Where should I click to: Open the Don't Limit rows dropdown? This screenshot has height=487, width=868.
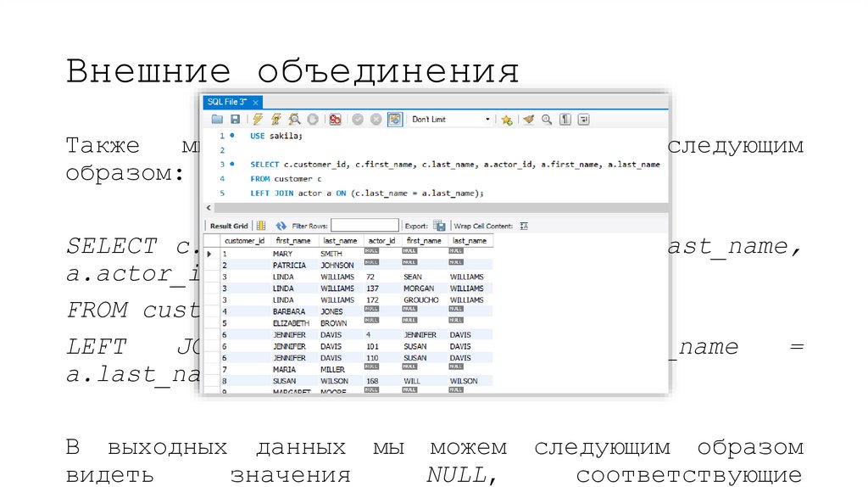tap(451, 119)
